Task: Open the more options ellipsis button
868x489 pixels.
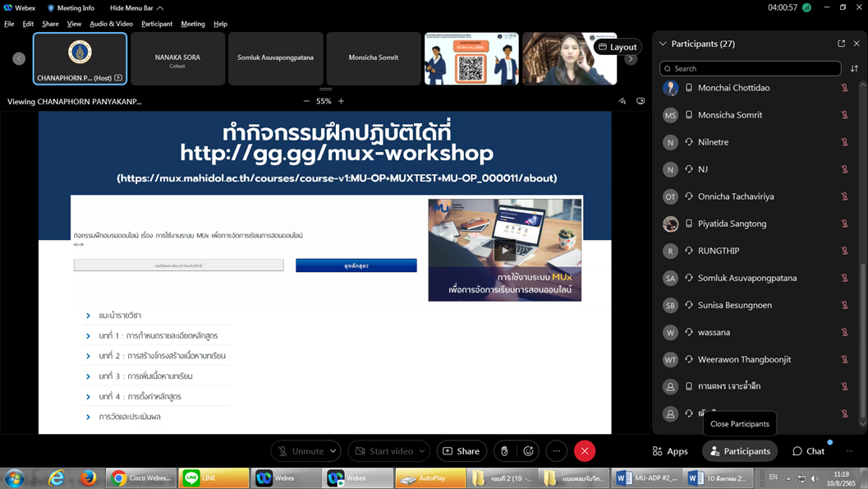Action: 557,451
